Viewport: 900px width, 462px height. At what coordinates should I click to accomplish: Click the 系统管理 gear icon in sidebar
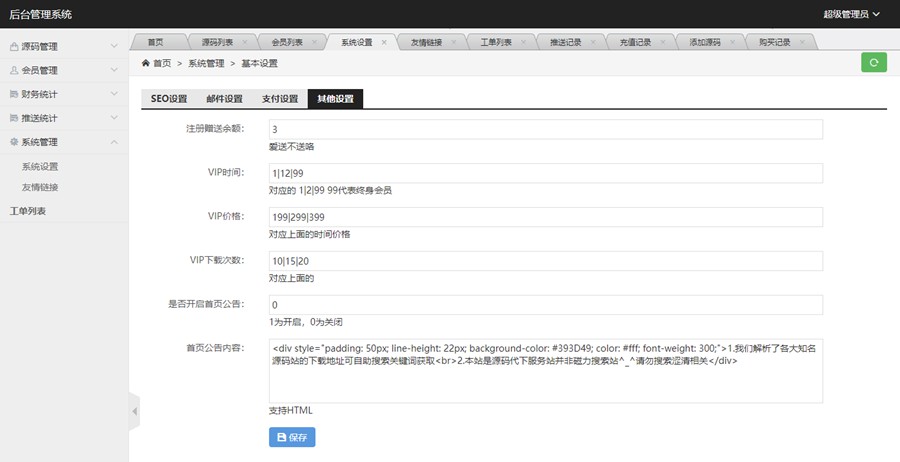pos(14,142)
